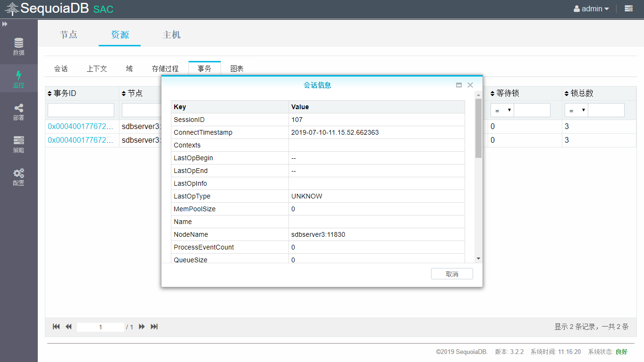Go to the first page of results

click(x=56, y=327)
